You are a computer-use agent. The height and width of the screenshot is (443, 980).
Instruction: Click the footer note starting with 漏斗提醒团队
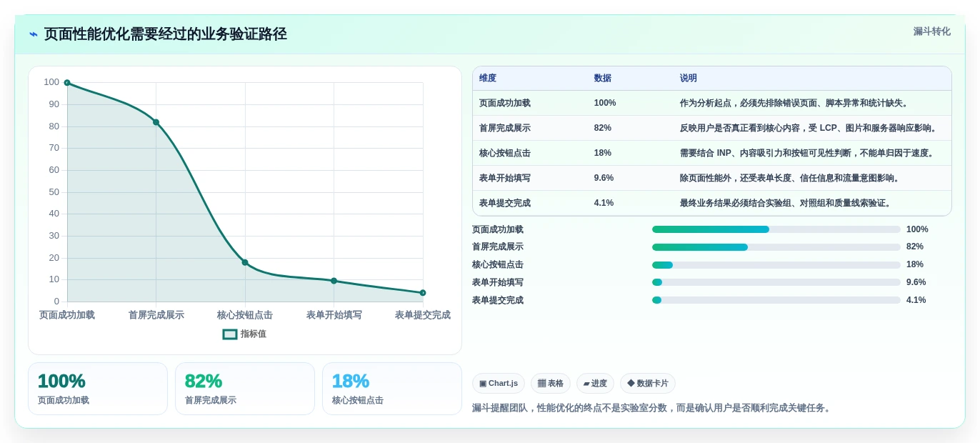tap(653, 408)
